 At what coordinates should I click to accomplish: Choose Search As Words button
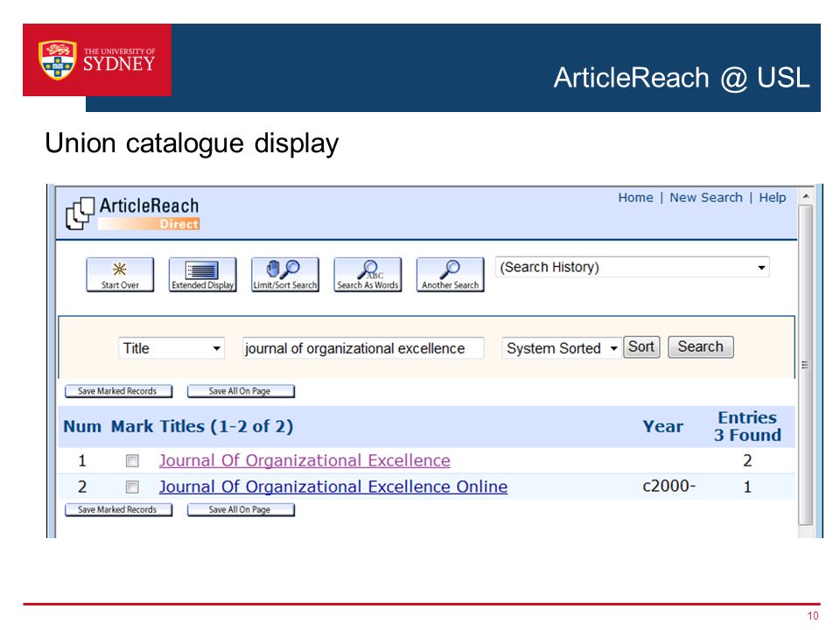click(x=367, y=274)
